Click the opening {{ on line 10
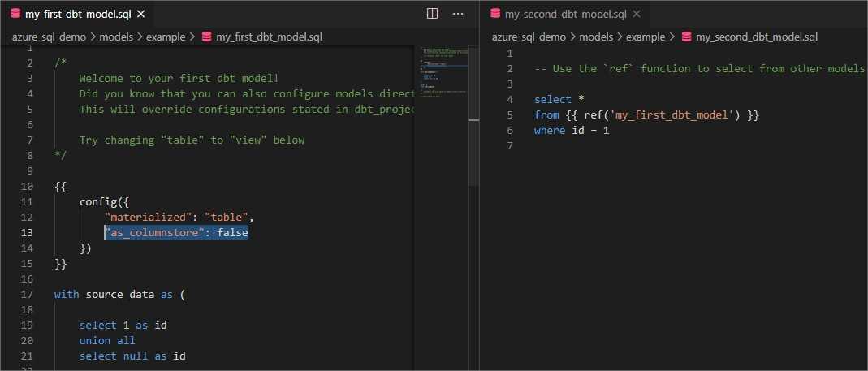The width and height of the screenshot is (868, 371). 60,186
